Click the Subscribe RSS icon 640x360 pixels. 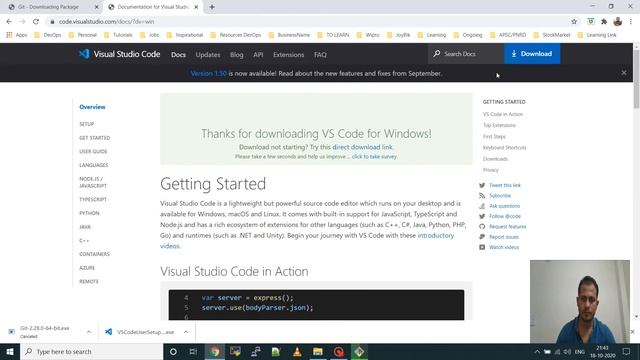(x=482, y=196)
